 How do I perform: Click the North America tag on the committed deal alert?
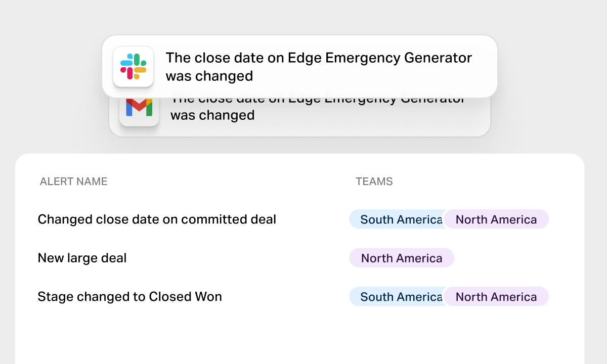pyautogui.click(x=496, y=219)
